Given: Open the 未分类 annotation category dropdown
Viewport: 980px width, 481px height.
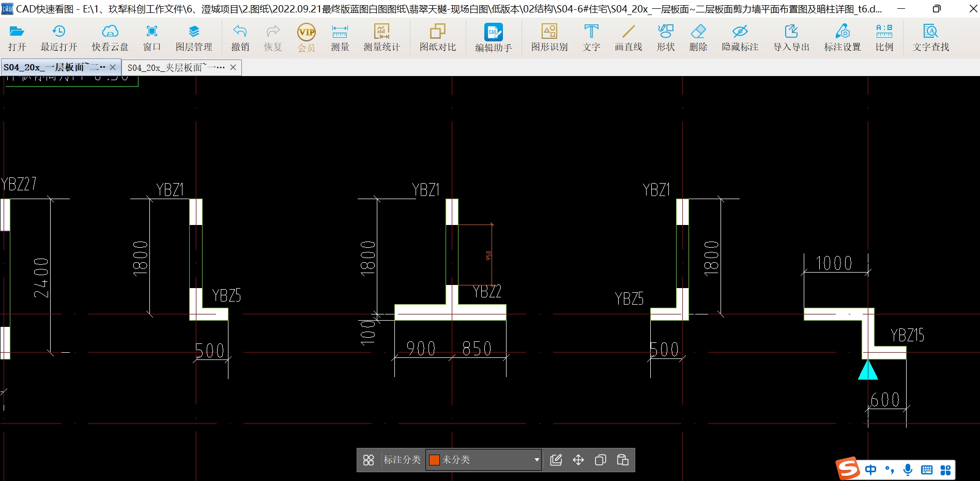Looking at the screenshot, I should [484, 460].
